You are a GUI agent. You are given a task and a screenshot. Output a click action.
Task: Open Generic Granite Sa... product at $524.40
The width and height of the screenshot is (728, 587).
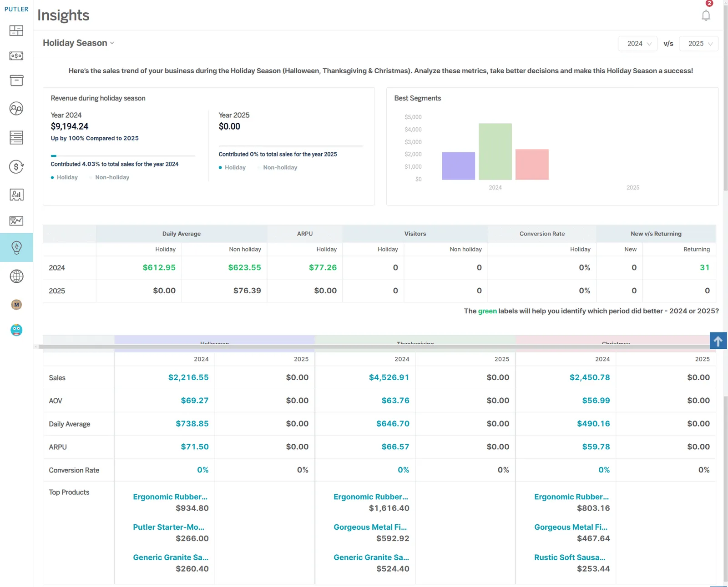(x=371, y=557)
